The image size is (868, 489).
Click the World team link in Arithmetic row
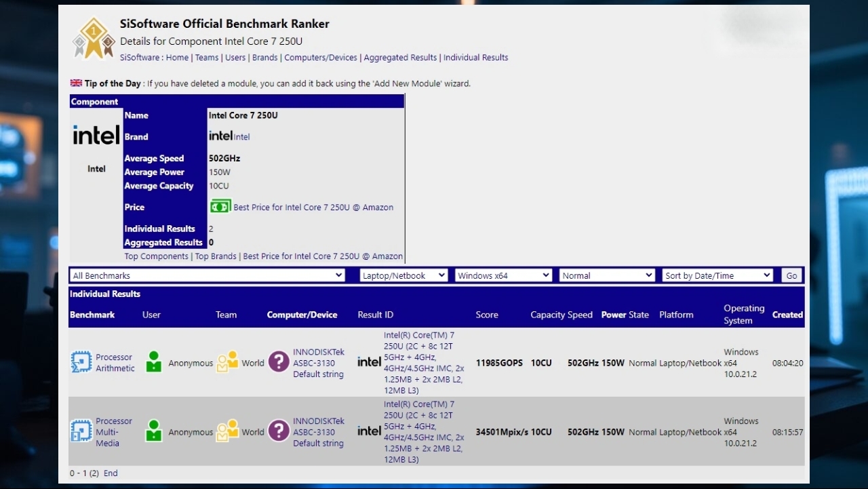pos(253,363)
